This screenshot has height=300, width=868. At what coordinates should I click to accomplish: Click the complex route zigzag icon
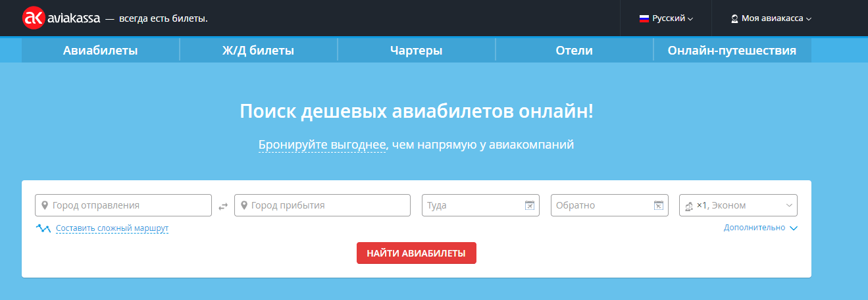[43, 228]
